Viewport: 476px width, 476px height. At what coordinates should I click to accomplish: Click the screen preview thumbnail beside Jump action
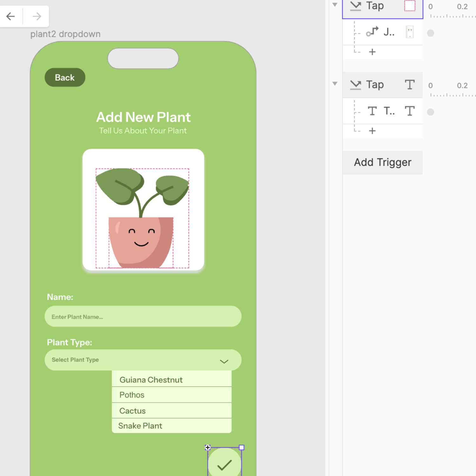[410, 32]
